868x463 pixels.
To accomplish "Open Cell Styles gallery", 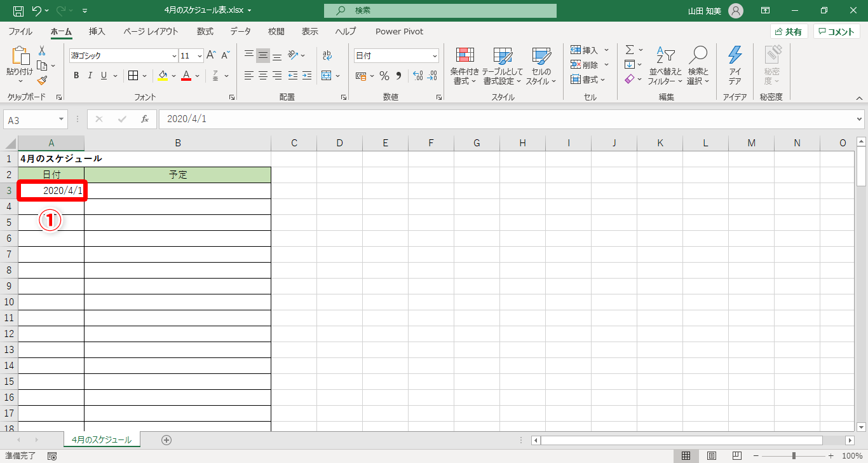I will 541,66.
